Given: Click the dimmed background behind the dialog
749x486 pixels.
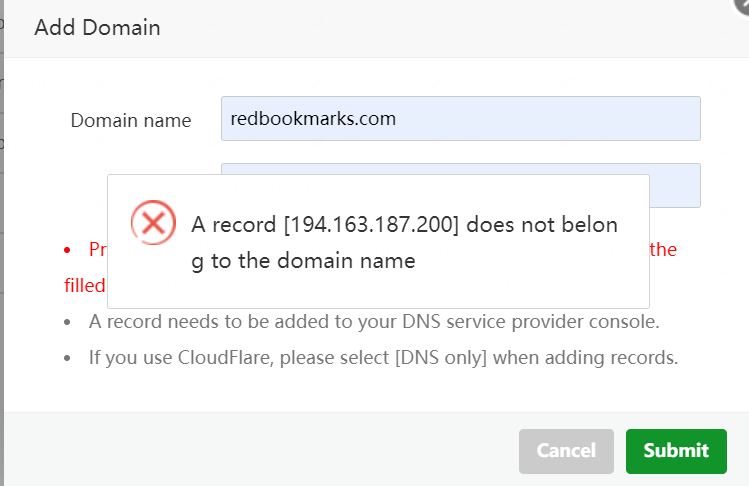Looking at the screenshot, I should click(x=1, y=300).
